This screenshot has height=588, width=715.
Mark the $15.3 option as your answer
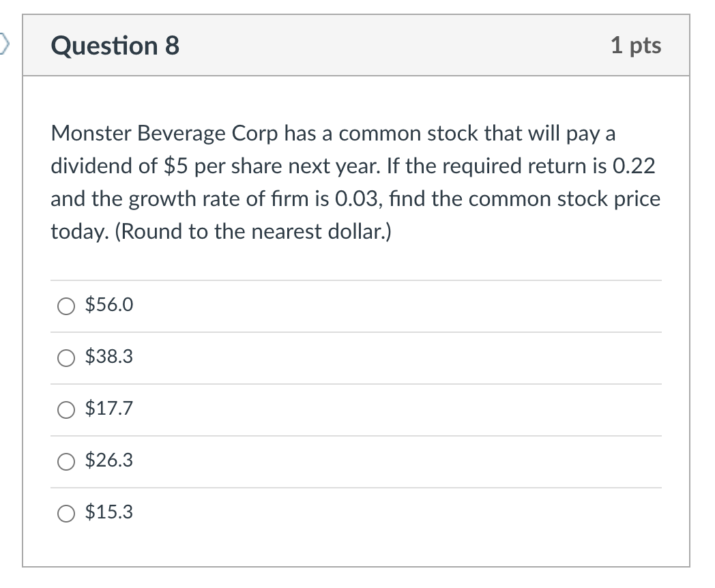click(x=65, y=514)
